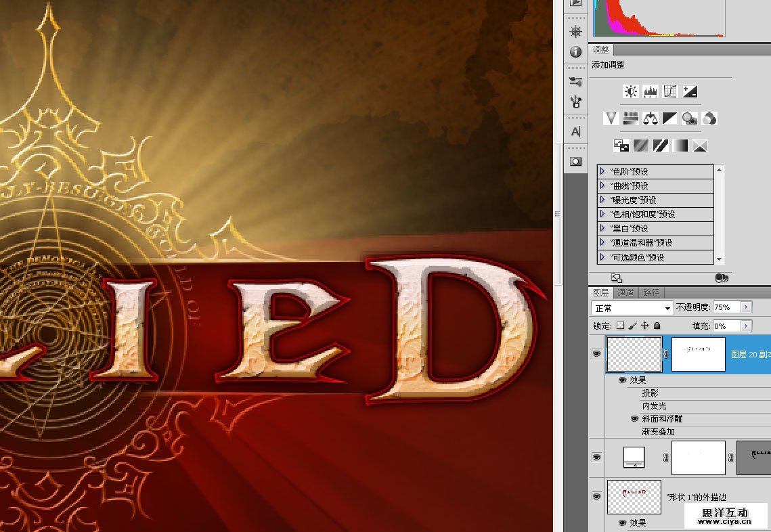Viewport: 771px width, 532px height.
Task: Hide the 图层 20 副本 layer
Action: point(596,353)
